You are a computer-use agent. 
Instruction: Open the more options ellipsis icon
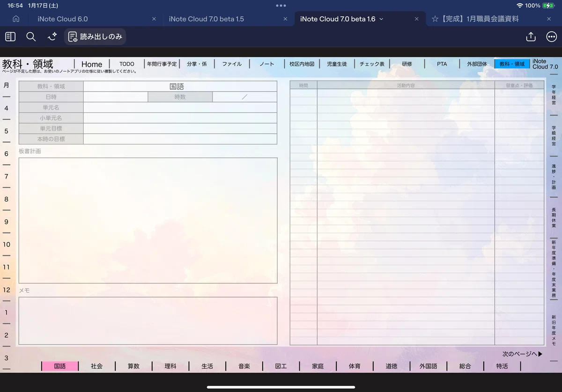pos(552,36)
